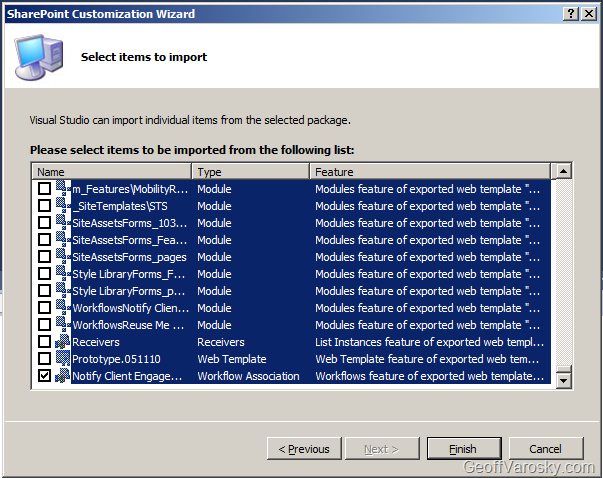Cancel the import wizard

[x=545, y=449]
